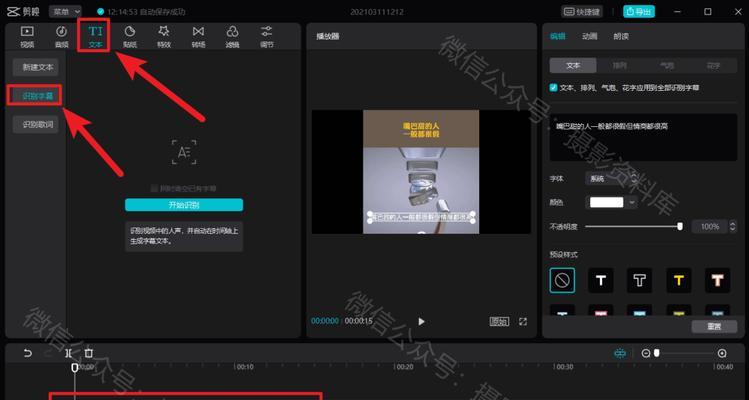Switch to the 朗读 (Read aloud) tab
Screen dimensions: 749x400
click(621, 36)
